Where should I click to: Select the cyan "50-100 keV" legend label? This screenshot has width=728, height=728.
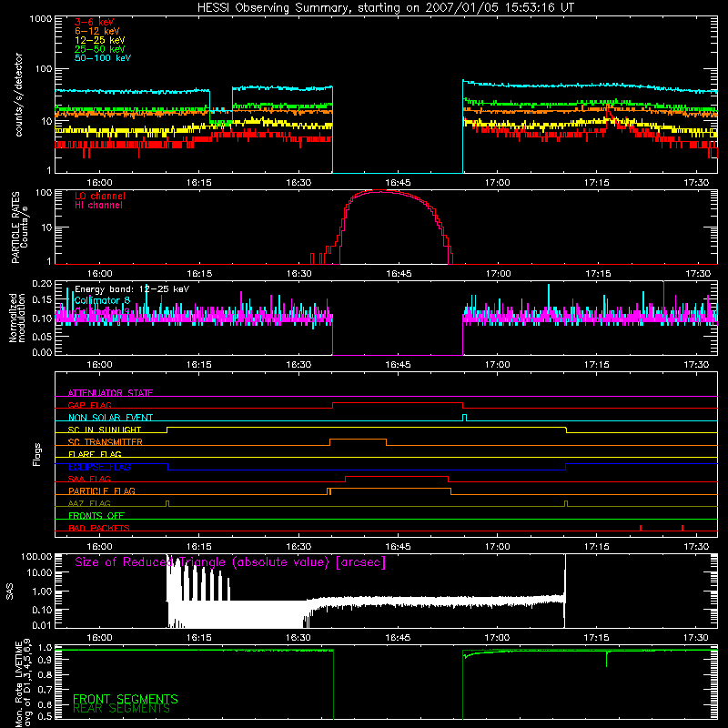[x=103, y=58]
